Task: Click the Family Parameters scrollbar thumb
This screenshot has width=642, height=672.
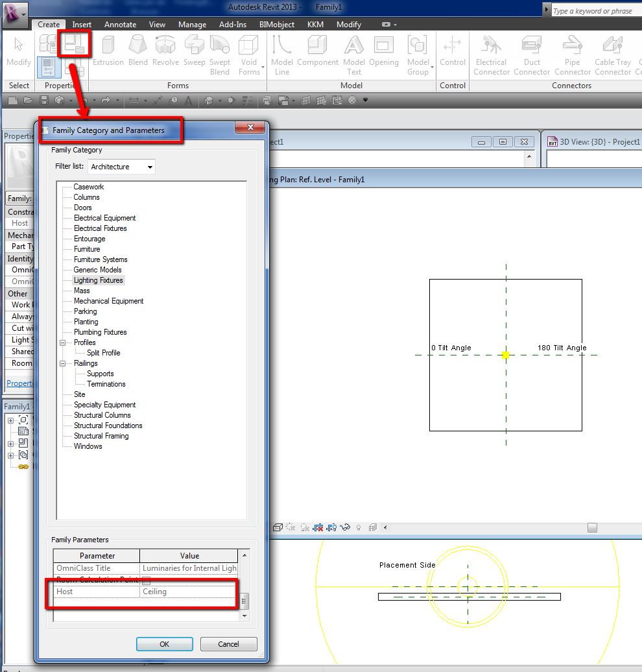Action: (x=244, y=601)
